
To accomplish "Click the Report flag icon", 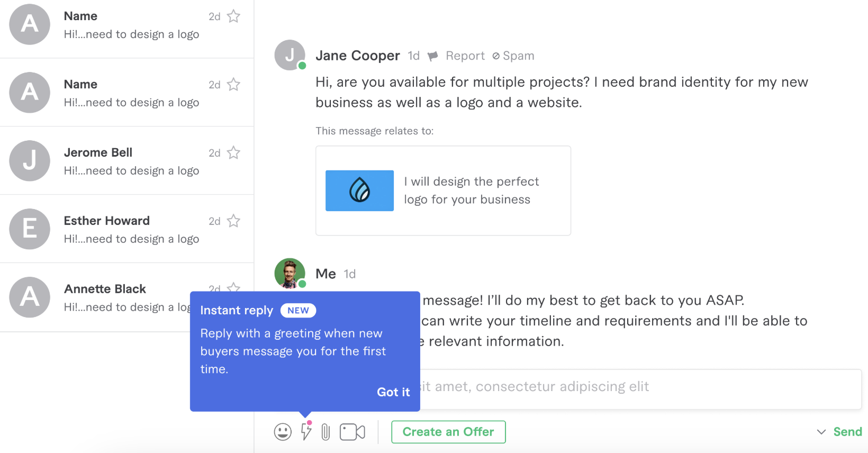I will click(x=433, y=56).
